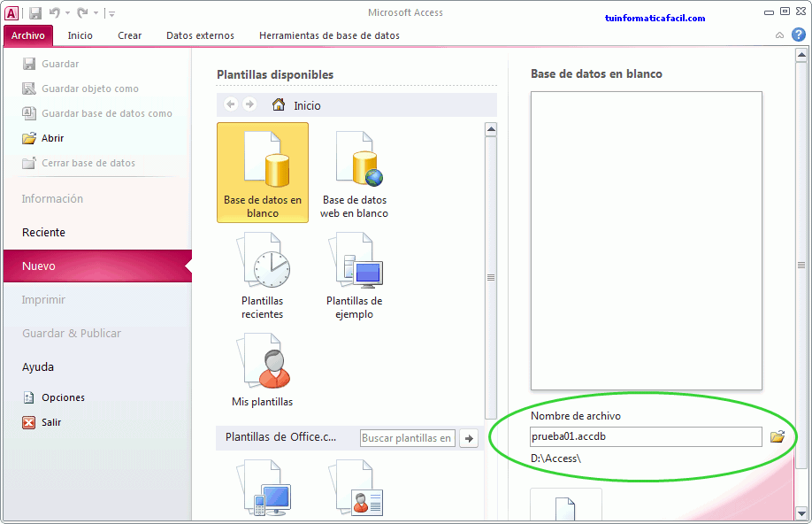Image resolution: width=812 pixels, height=524 pixels.
Task: Click the templates list scroll up arrow
Action: [x=491, y=129]
